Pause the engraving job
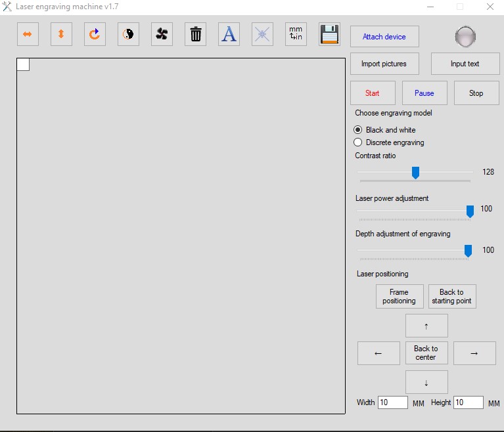This screenshot has width=504, height=432. (x=424, y=93)
